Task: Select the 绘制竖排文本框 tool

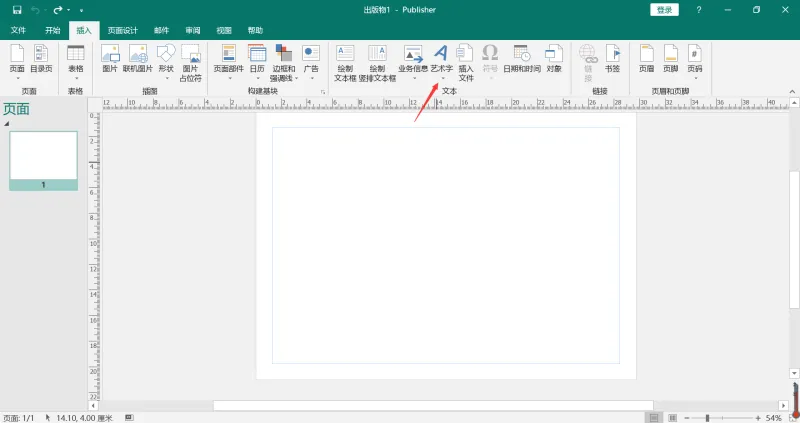Action: pyautogui.click(x=377, y=63)
